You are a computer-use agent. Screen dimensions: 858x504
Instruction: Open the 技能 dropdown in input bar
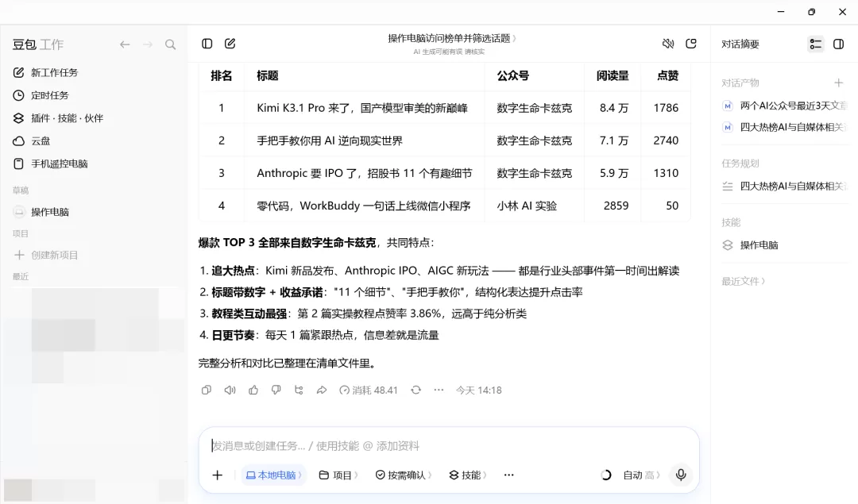[468, 475]
